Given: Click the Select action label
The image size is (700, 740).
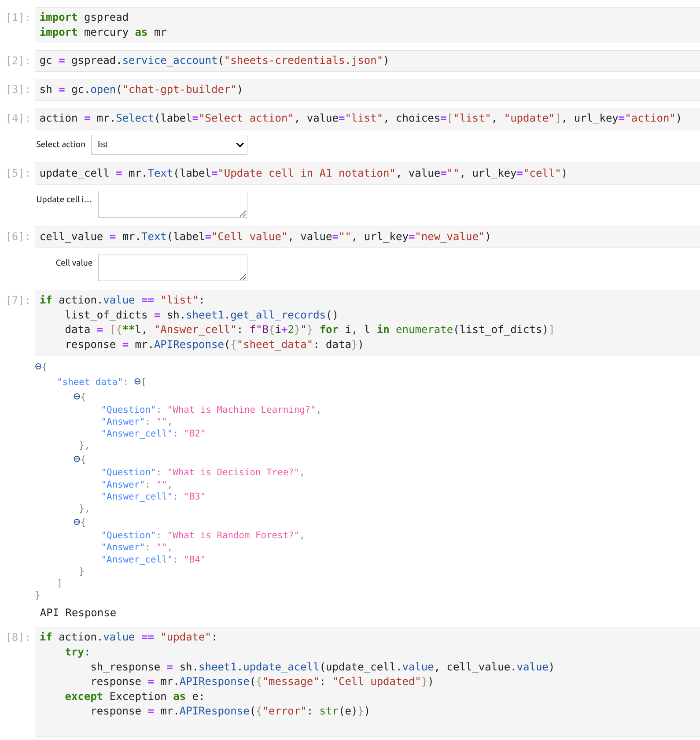Looking at the screenshot, I should coord(61,144).
